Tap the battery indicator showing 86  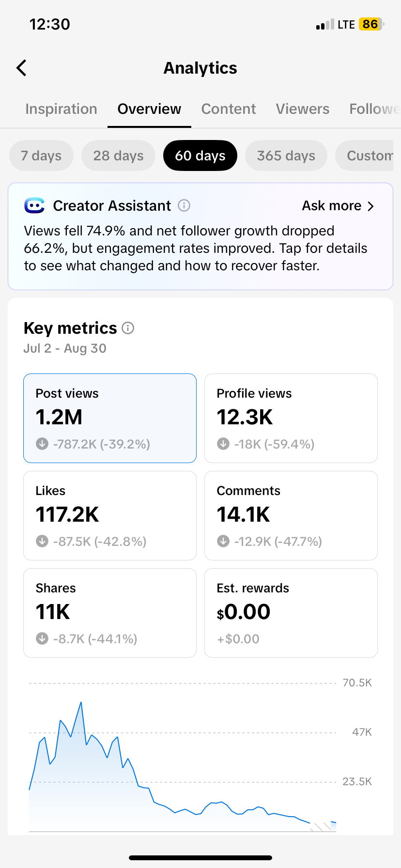click(371, 24)
